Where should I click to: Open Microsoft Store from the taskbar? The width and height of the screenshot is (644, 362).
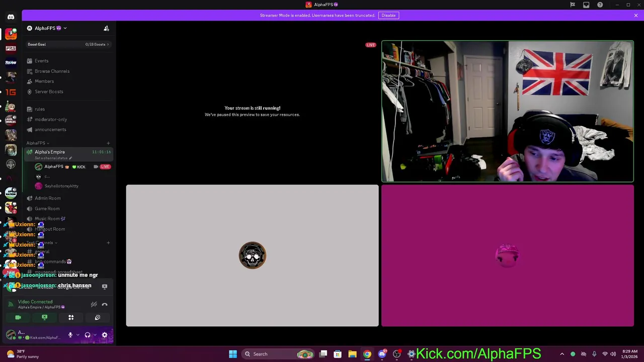(x=338, y=354)
